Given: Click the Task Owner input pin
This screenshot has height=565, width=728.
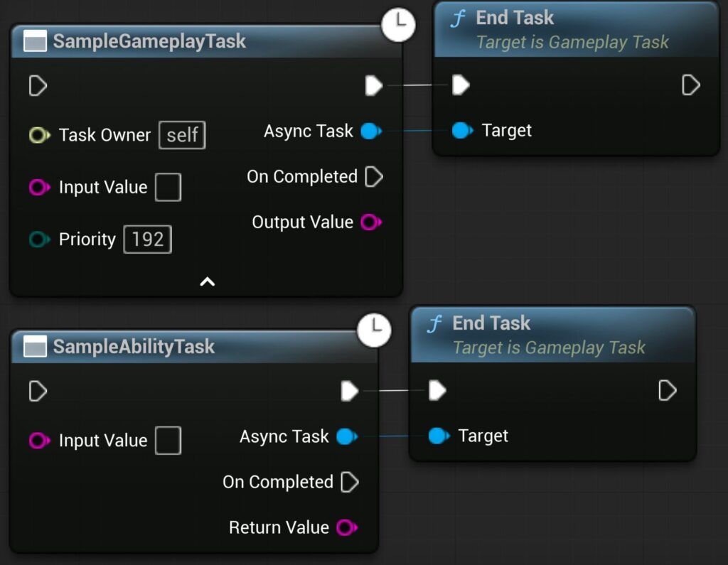Looking at the screenshot, I should tap(38, 135).
